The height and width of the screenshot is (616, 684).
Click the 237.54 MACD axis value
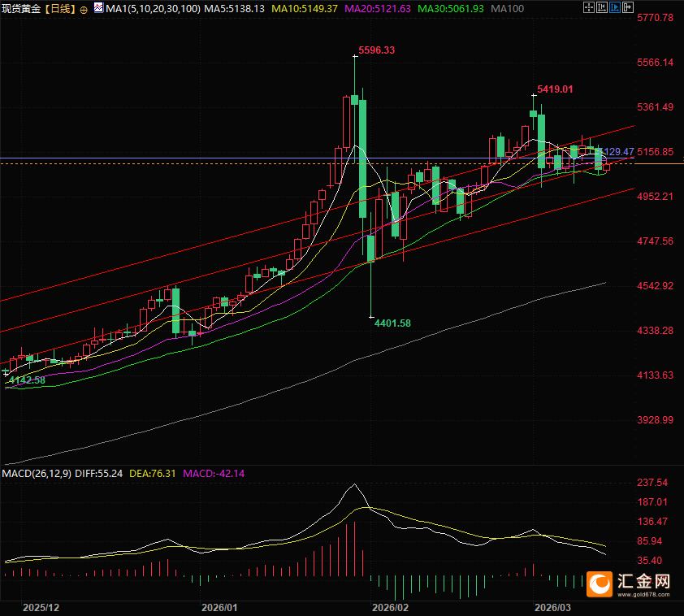(x=652, y=483)
